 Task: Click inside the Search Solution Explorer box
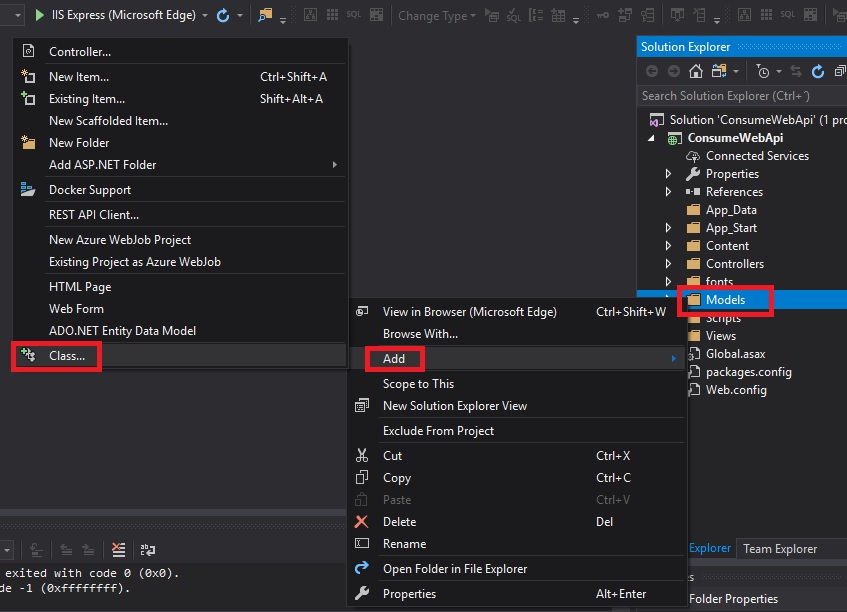740,95
